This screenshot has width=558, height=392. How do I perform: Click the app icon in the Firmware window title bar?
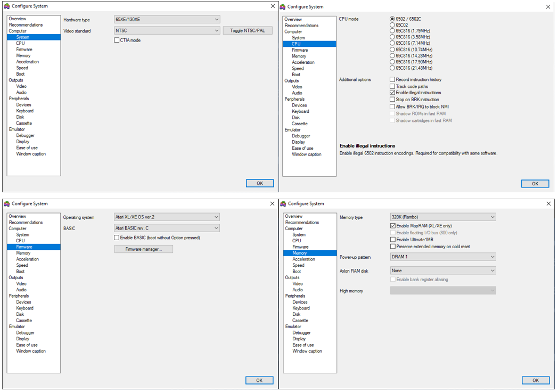pos(7,203)
